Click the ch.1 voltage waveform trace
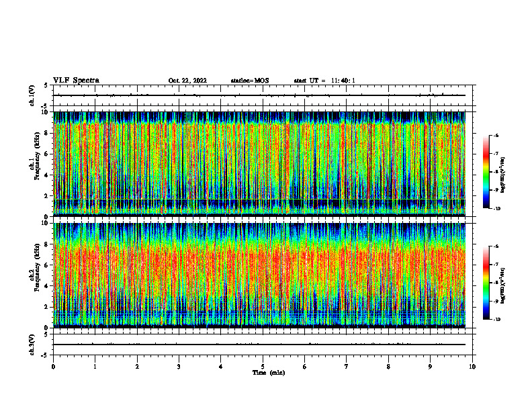The width and height of the screenshot is (532, 411). click(x=259, y=95)
